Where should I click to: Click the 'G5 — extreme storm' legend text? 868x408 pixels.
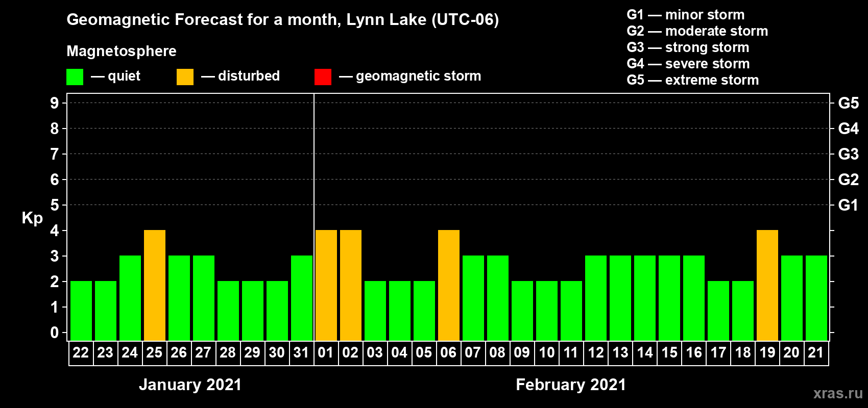693,80
